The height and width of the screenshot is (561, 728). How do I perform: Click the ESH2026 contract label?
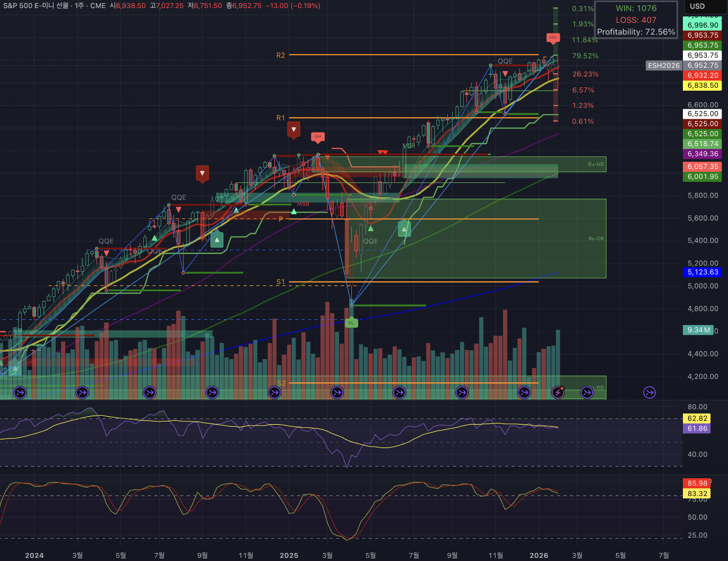click(x=663, y=66)
